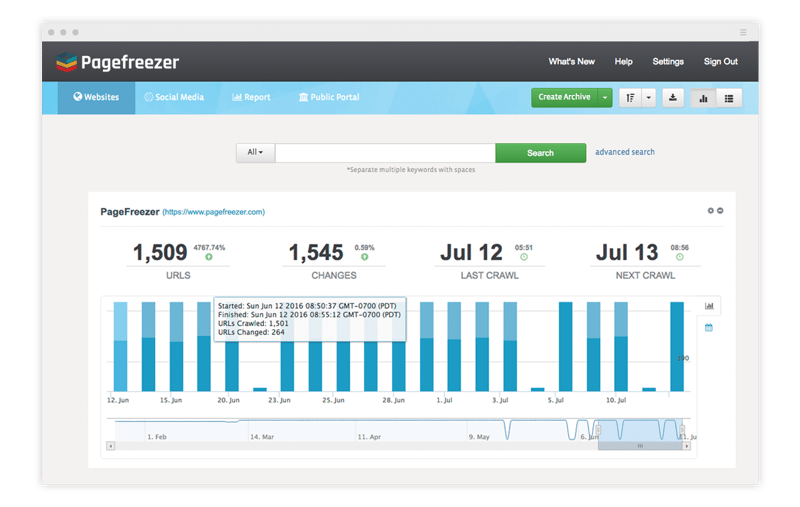The height and width of the screenshot is (507, 800).
Task: Select the calendar icon beside graph
Action: 709,328
